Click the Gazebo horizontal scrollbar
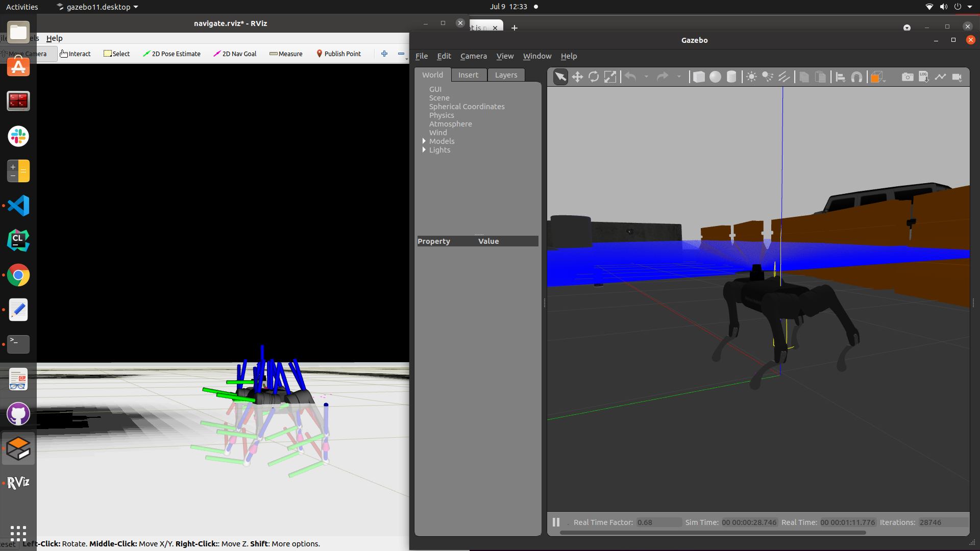Image resolution: width=980 pixels, height=551 pixels. tap(713, 533)
